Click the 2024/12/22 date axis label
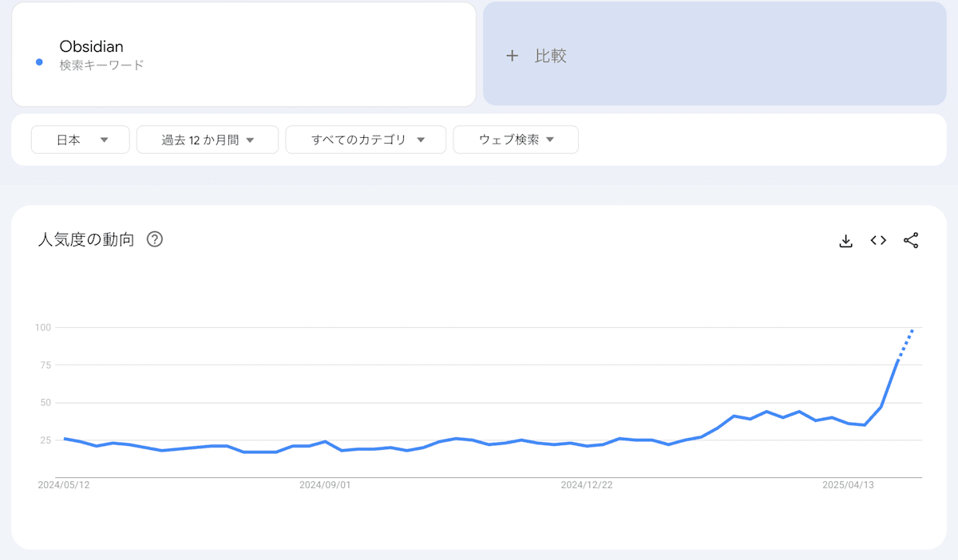 [x=587, y=484]
